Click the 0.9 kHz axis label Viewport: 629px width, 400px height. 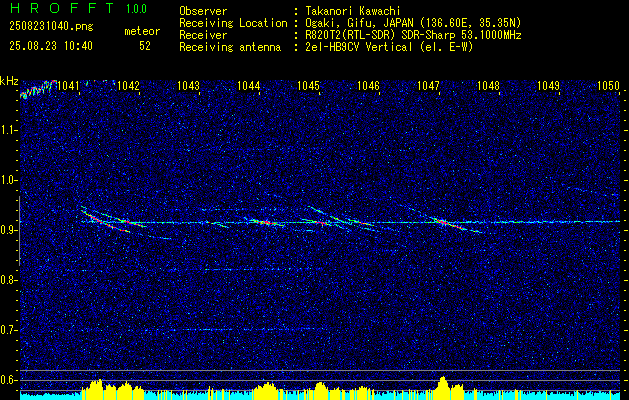[9, 230]
